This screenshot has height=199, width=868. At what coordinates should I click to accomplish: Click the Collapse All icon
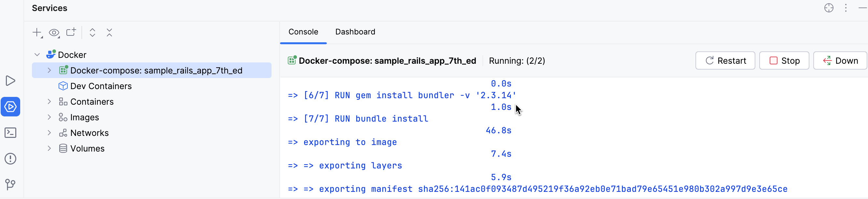click(x=109, y=33)
